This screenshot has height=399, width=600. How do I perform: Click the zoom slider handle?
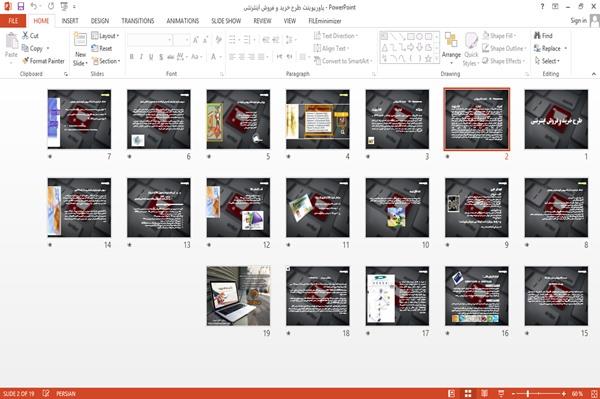[528, 393]
